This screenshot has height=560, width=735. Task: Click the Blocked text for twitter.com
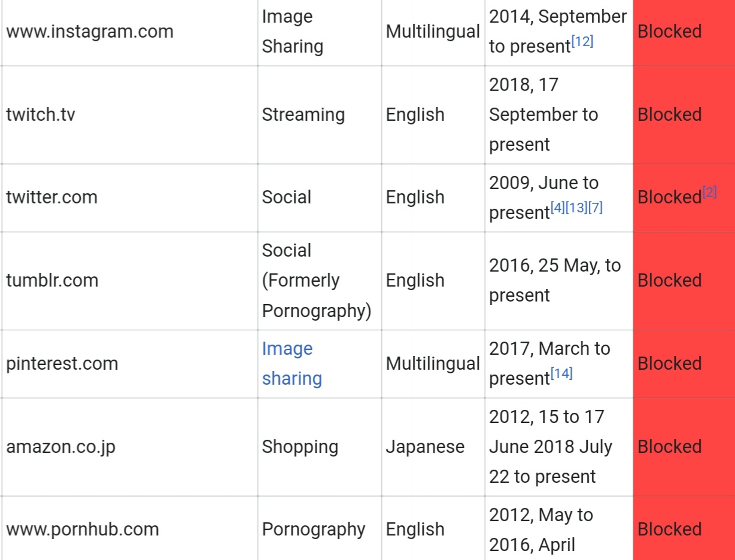(670, 197)
